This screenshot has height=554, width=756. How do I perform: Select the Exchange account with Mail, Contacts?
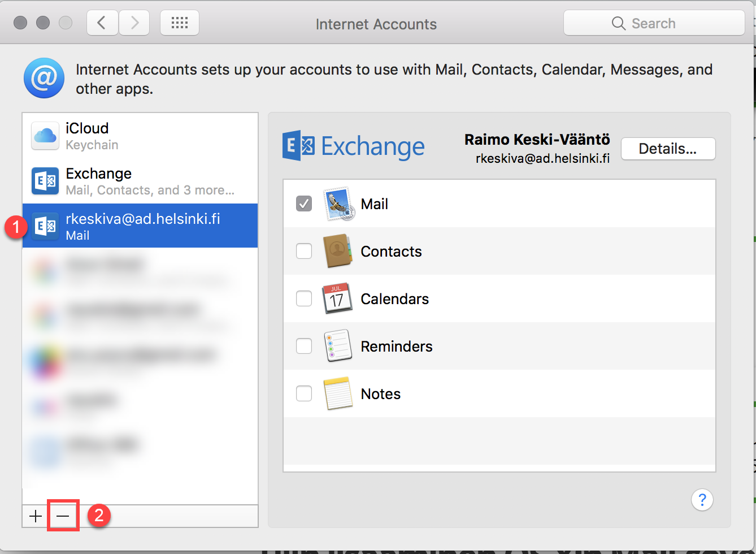pos(140,181)
